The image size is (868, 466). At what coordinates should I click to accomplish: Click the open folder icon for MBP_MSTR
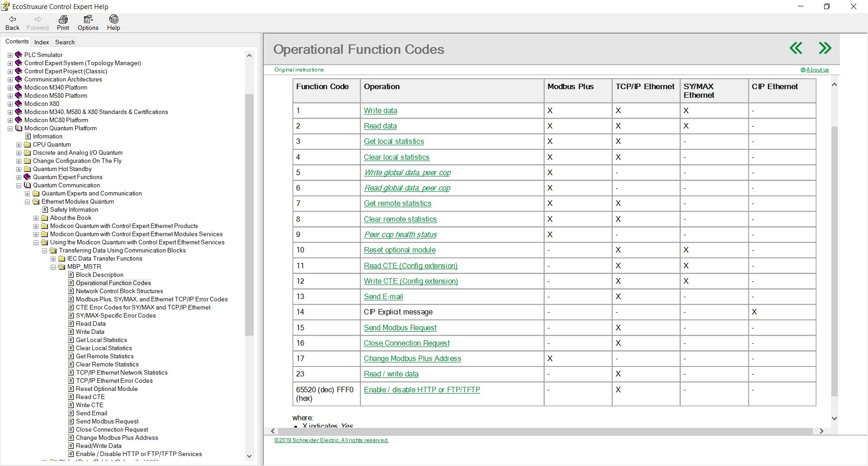[x=61, y=266]
